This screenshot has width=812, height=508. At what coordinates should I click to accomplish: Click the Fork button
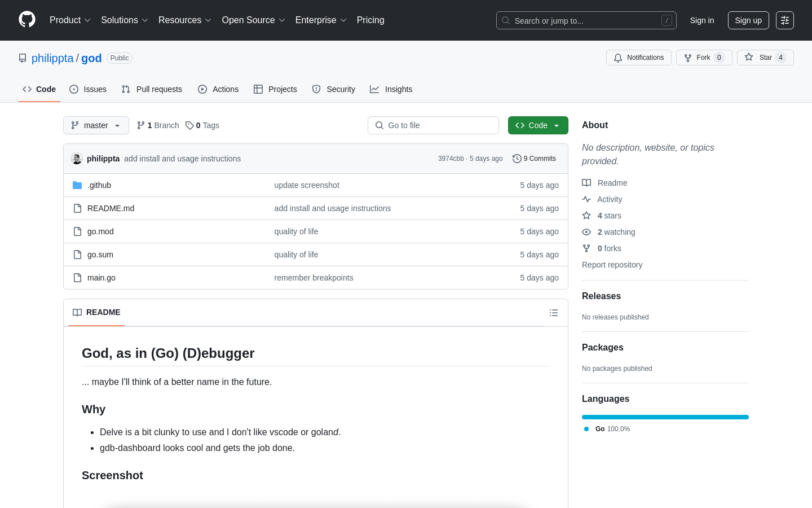[704, 58]
